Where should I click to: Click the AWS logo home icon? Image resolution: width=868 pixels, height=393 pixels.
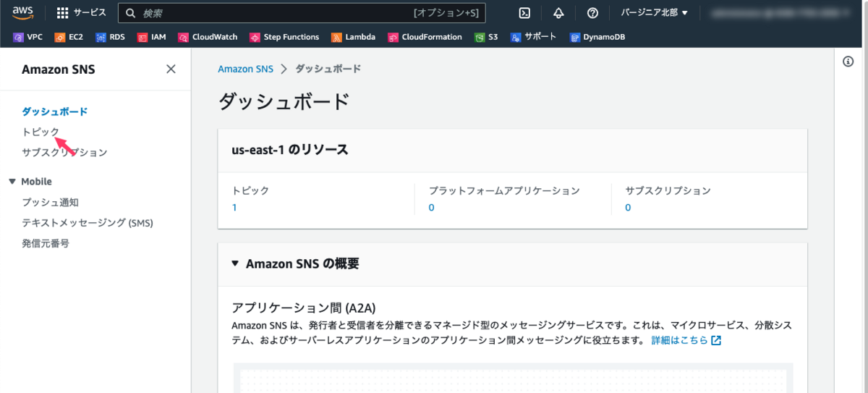coord(22,12)
